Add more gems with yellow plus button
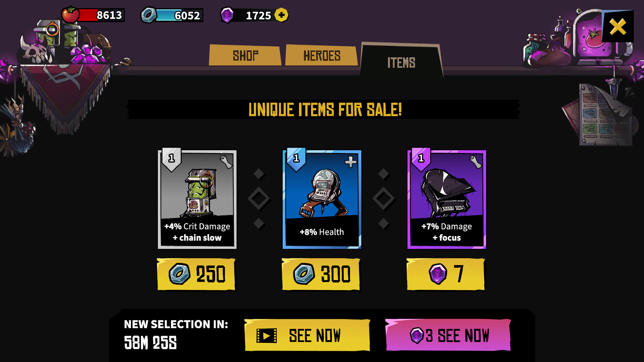644x362 pixels. [281, 15]
